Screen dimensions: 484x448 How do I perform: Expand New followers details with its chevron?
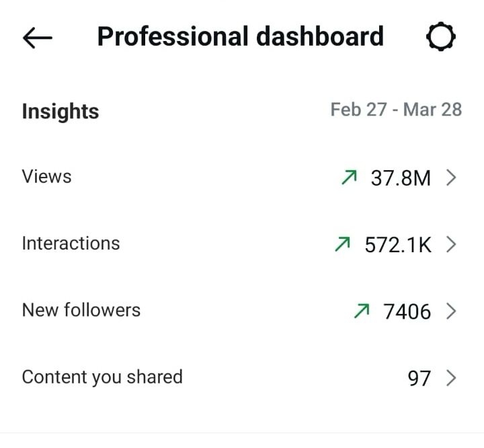[x=451, y=311]
